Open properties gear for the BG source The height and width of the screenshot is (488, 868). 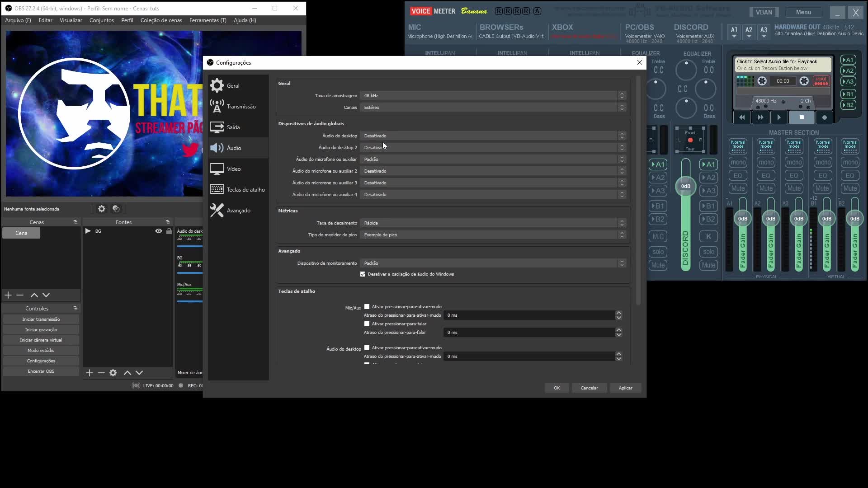click(113, 373)
